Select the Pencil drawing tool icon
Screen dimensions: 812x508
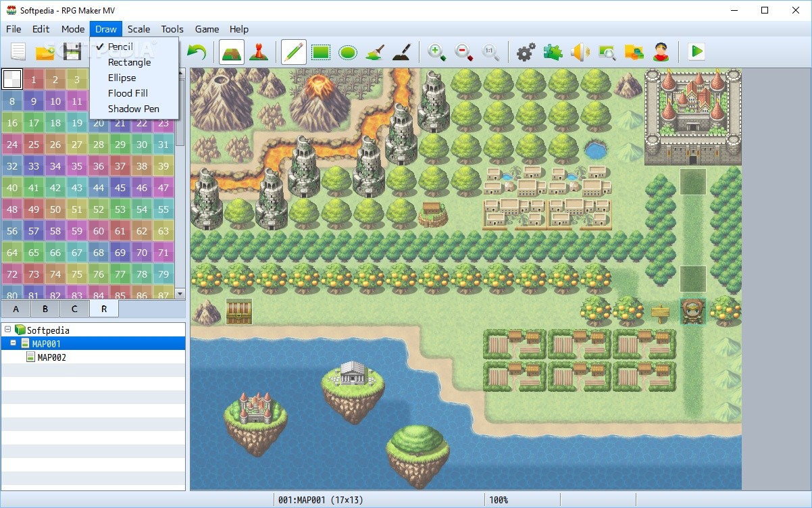point(293,52)
